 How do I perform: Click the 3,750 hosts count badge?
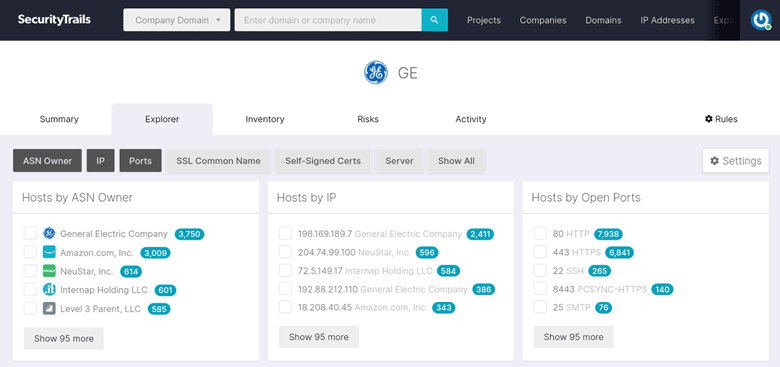tap(190, 234)
